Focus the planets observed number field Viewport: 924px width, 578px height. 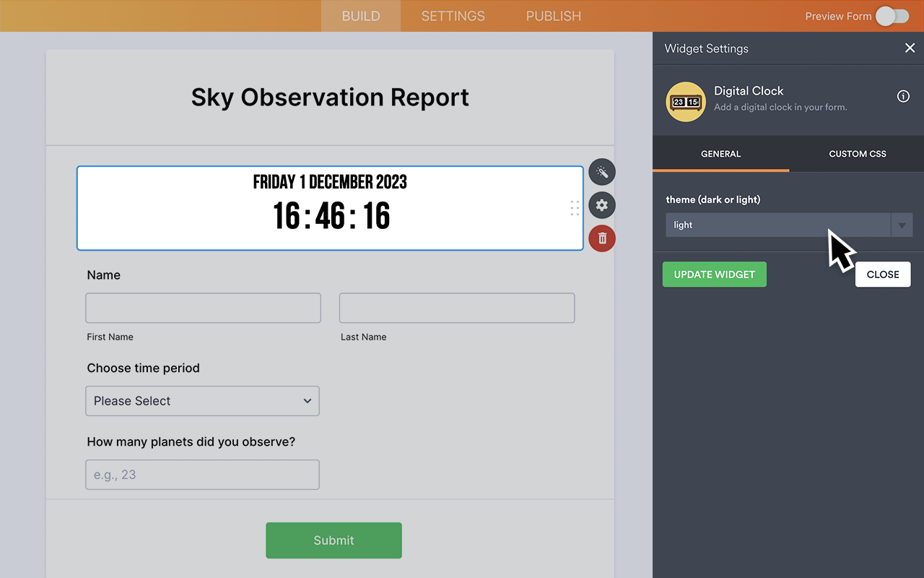coord(202,475)
